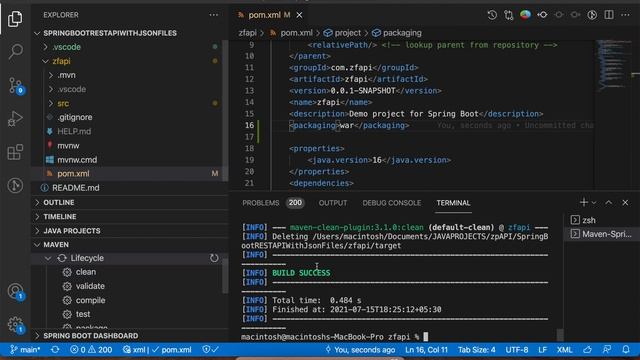Screen dimensions: 640x360
Task: Open the Manage gear icon
Action: (x=15, y=324)
